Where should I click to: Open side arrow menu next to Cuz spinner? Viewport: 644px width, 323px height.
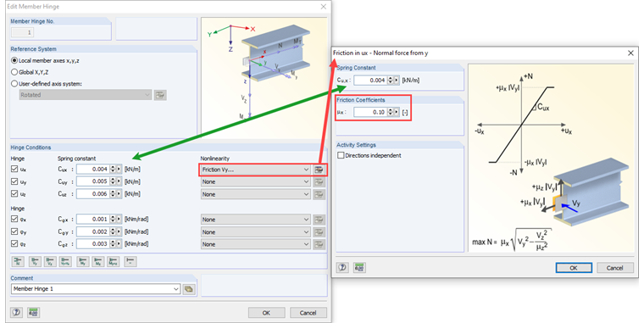[x=119, y=193]
